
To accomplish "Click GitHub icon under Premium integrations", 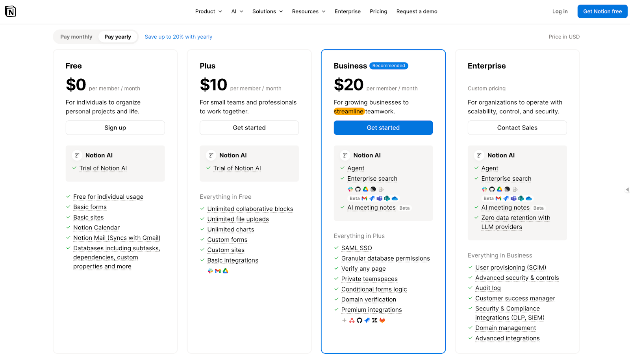I will tap(359, 320).
